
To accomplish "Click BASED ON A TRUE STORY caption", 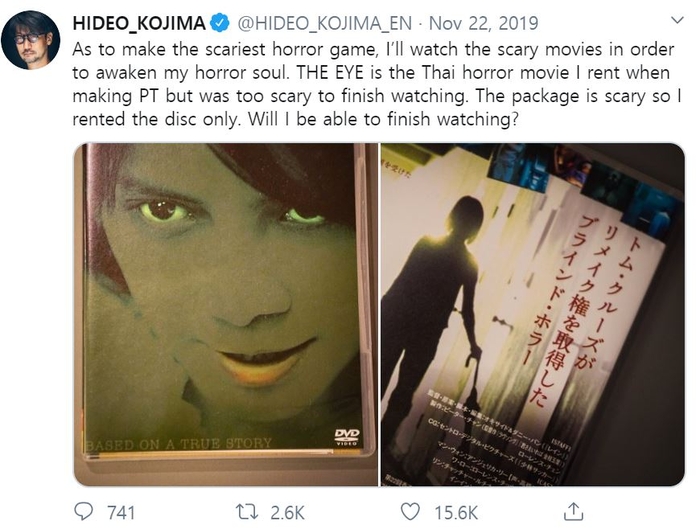I will (x=179, y=444).
